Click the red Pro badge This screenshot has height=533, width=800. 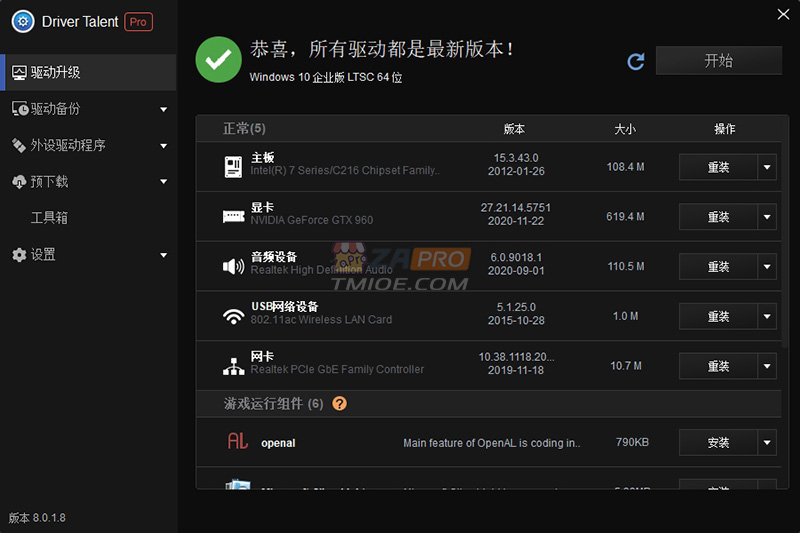click(x=138, y=22)
